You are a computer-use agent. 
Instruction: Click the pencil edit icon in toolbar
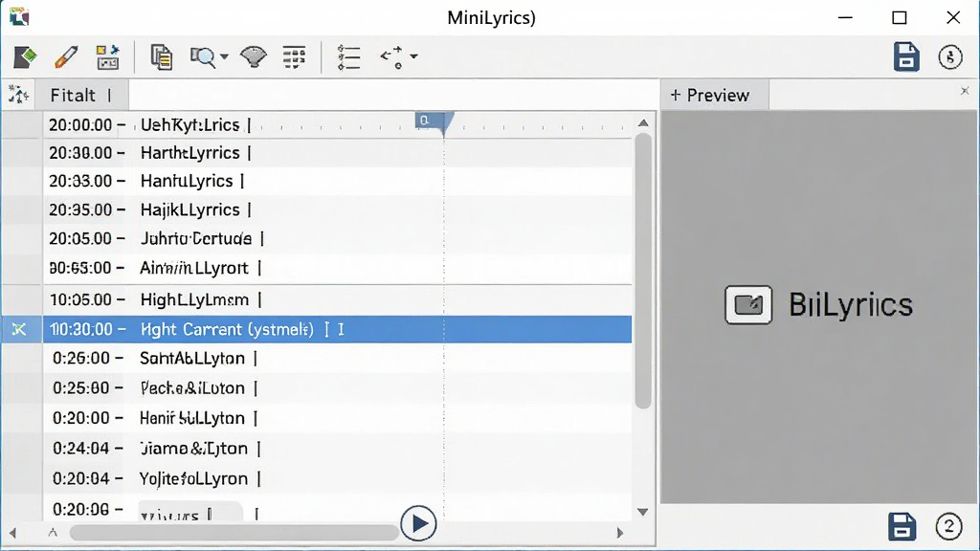[x=66, y=56]
